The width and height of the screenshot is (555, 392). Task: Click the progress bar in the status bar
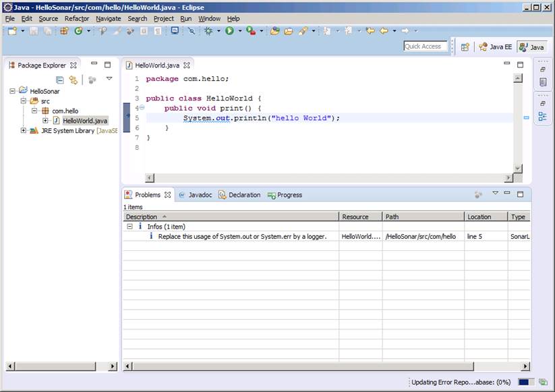click(526, 382)
